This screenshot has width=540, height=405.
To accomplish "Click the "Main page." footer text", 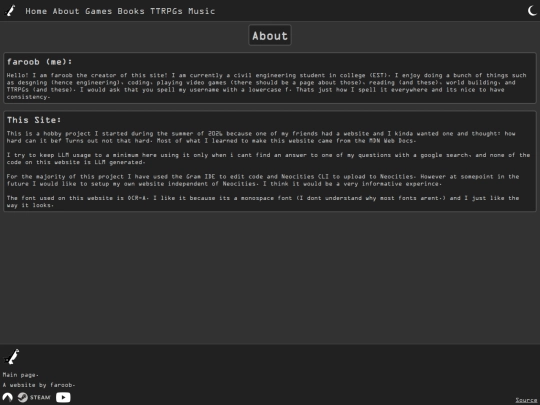I will pos(21,375).
